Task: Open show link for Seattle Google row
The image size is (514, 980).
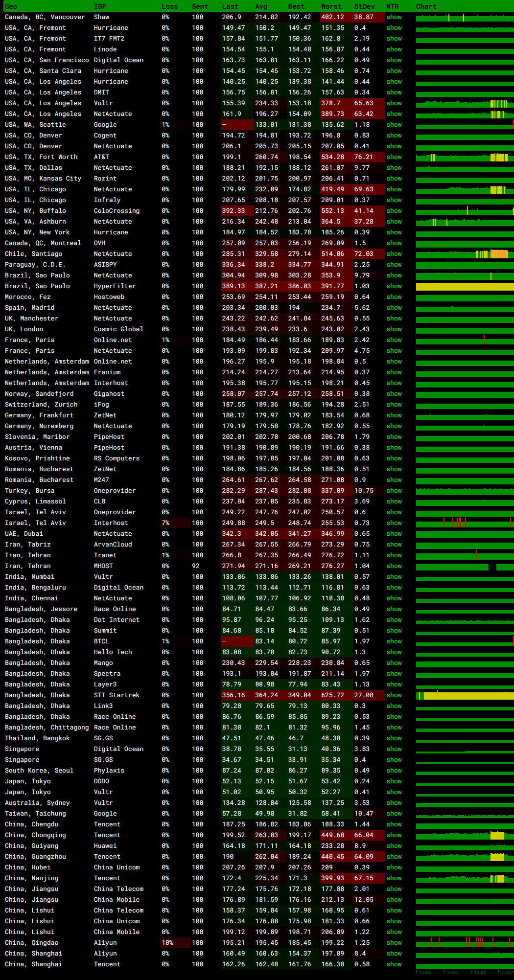Action: (x=394, y=125)
